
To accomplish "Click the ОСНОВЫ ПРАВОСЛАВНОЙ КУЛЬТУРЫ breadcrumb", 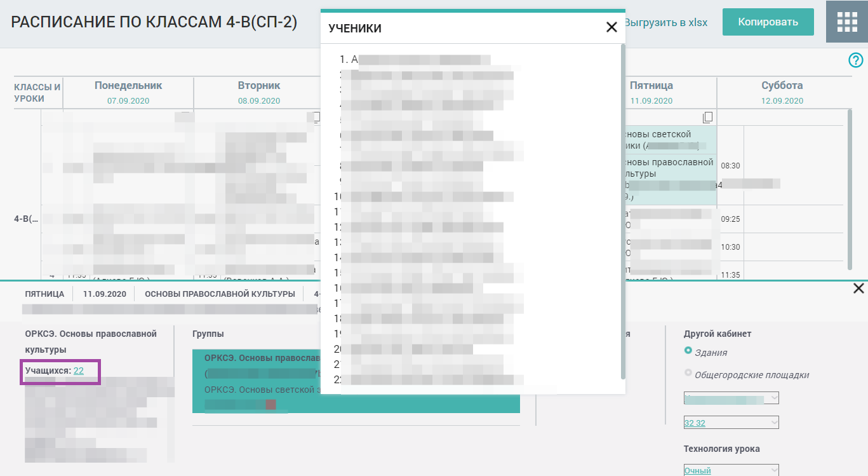I will [220, 294].
